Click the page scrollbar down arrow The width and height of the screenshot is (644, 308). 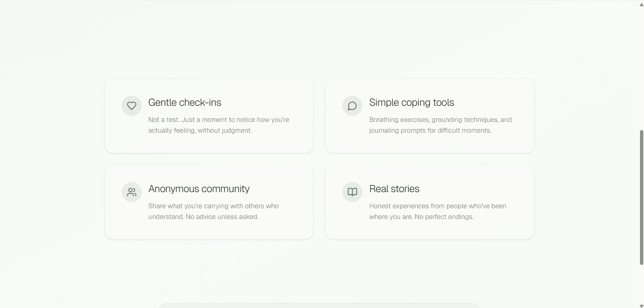coord(641,306)
